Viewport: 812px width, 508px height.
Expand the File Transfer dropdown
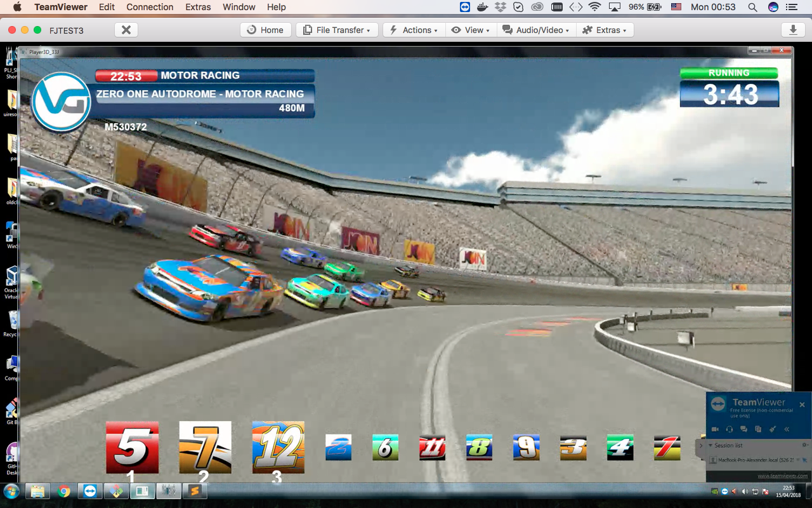[337, 30]
